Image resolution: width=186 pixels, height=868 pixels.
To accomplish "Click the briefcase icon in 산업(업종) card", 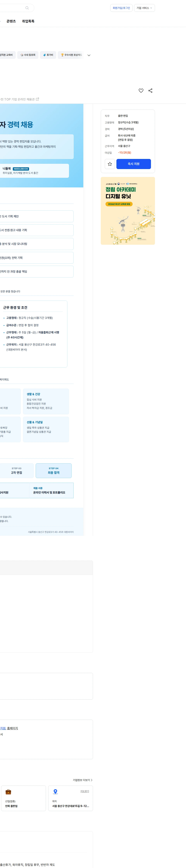I will [8, 792].
